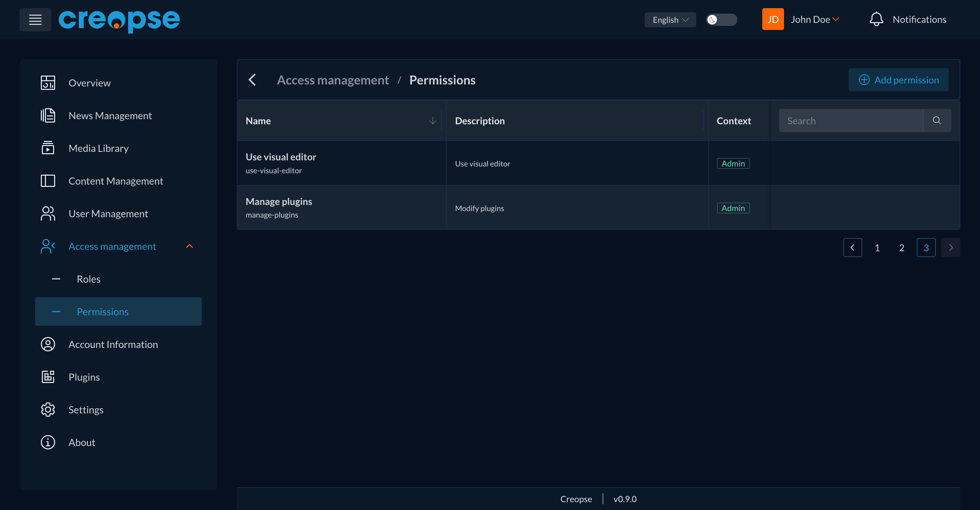Click the Settings gear icon
The image size is (980, 510).
pos(48,410)
